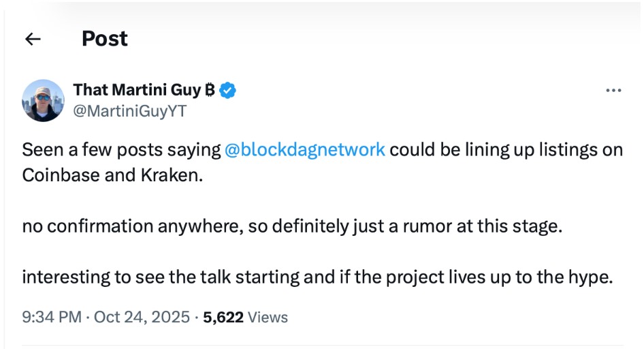
Task: Open the three-dot more options menu
Action: click(613, 91)
